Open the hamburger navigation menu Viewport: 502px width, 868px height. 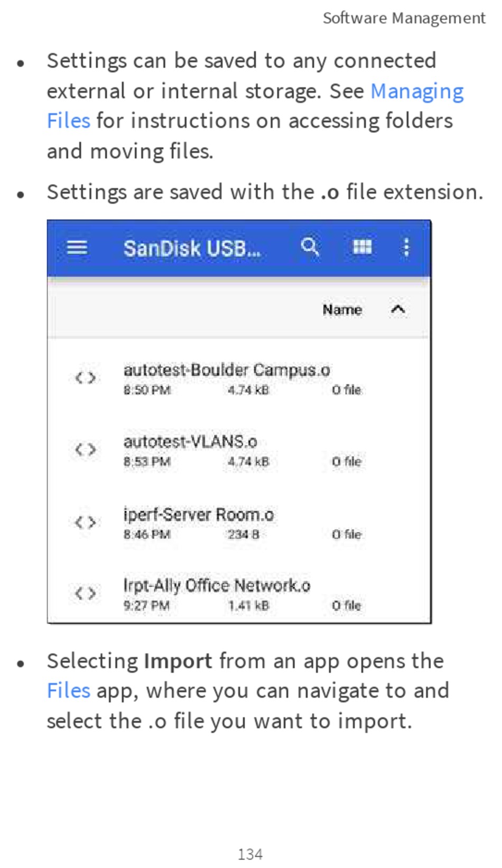click(77, 247)
